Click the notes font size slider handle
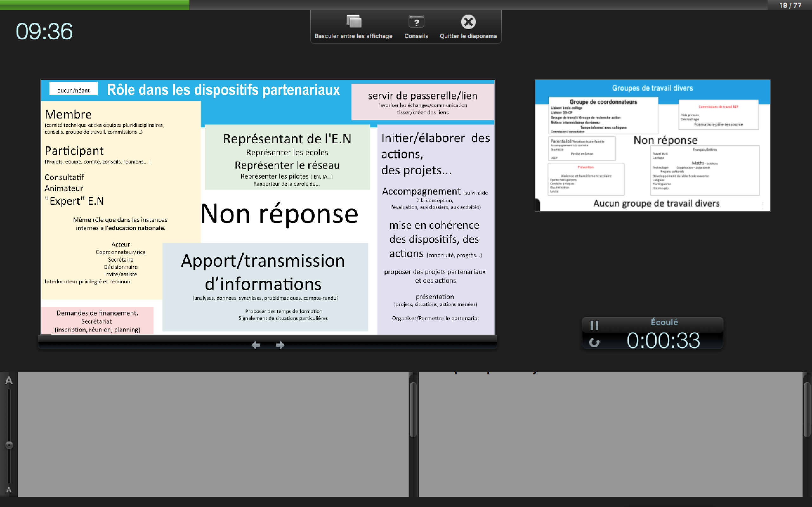The width and height of the screenshot is (812, 507). (x=9, y=445)
